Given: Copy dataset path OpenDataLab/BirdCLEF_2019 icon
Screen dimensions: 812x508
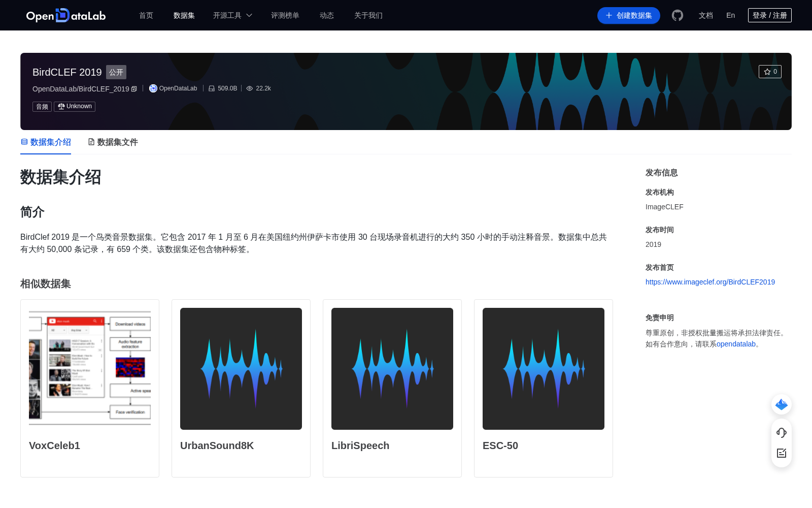Looking at the screenshot, I should [x=134, y=89].
